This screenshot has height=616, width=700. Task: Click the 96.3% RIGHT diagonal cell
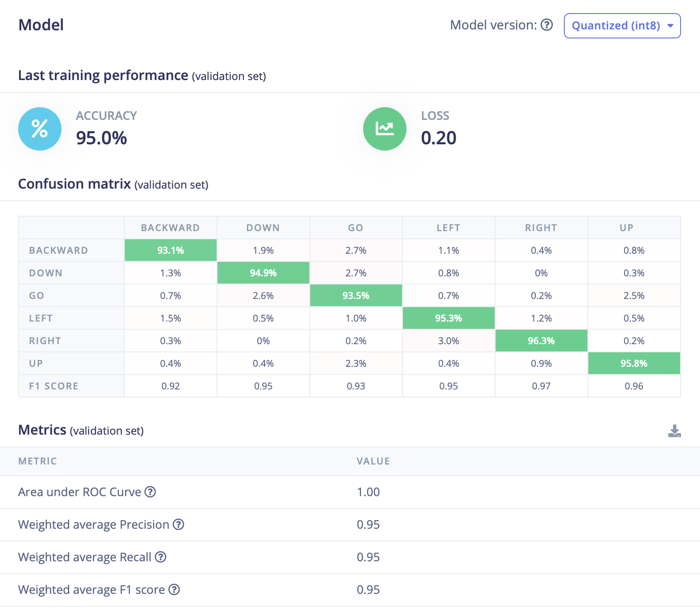tap(541, 341)
